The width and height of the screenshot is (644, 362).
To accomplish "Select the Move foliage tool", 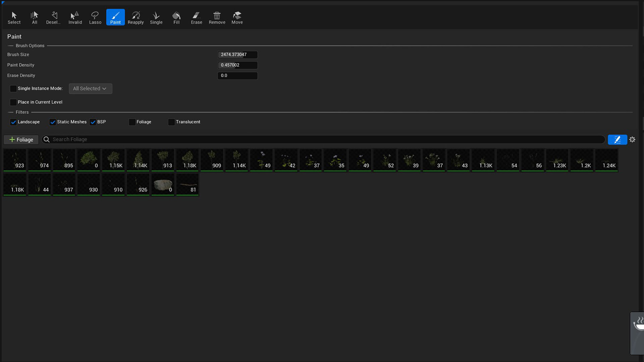I will [x=237, y=17].
